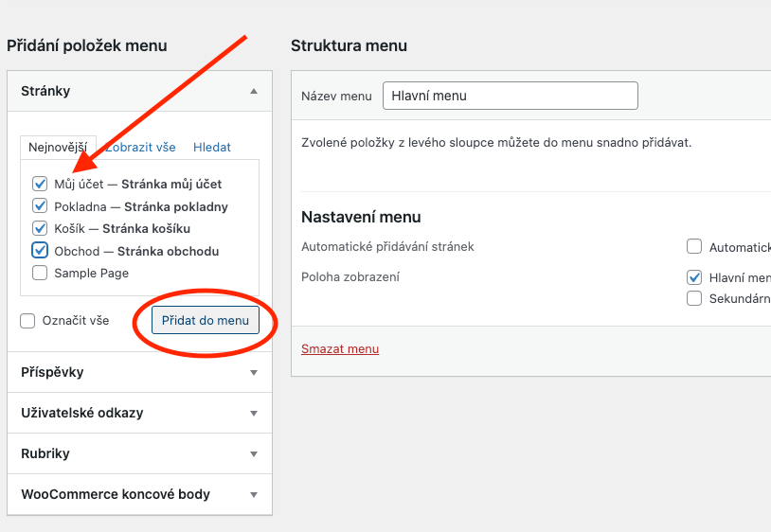Expand the Uživatelské odkazy panel arrow
The width and height of the screenshot is (771, 532).
coord(254,413)
